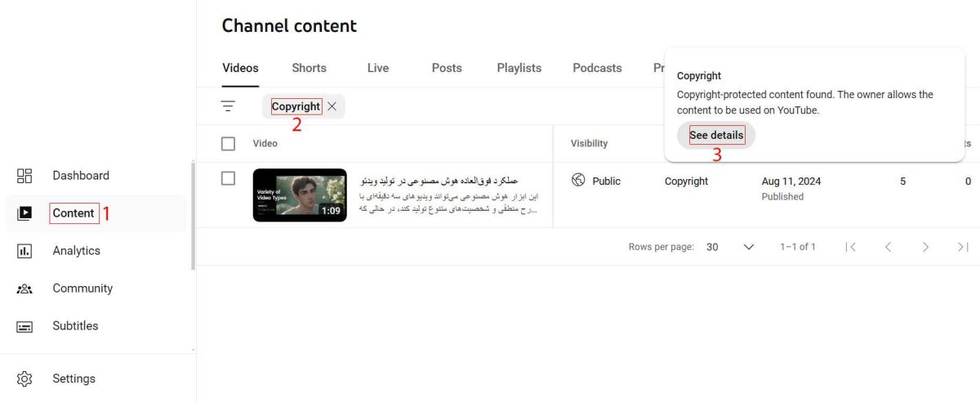980x403 pixels.
Task: Click the Persian video description text
Action: point(448,203)
